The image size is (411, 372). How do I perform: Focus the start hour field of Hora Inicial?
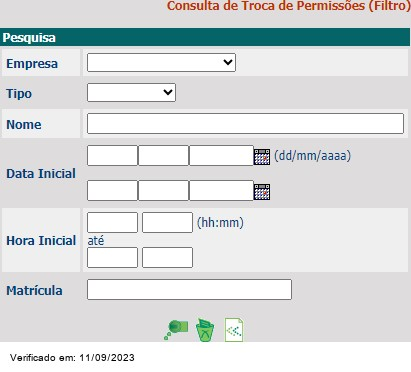pyautogui.click(x=112, y=222)
